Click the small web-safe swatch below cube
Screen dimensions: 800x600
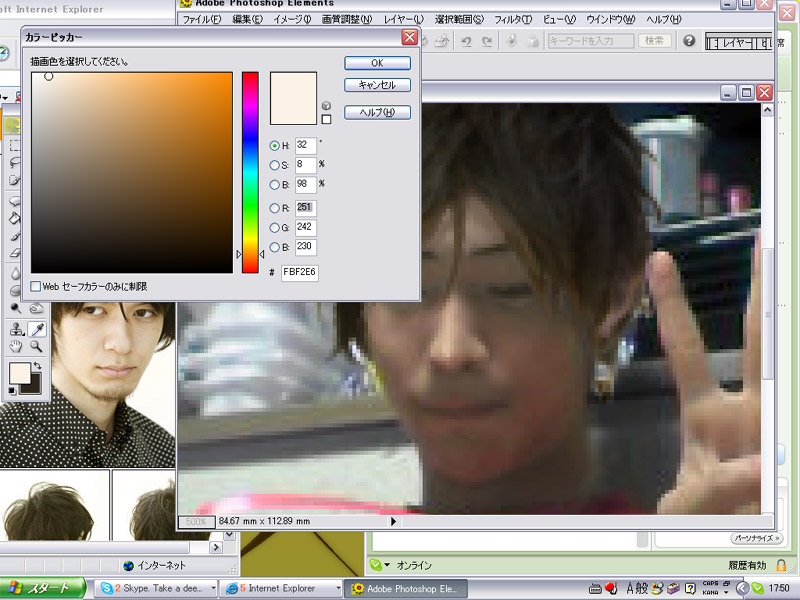[x=327, y=119]
